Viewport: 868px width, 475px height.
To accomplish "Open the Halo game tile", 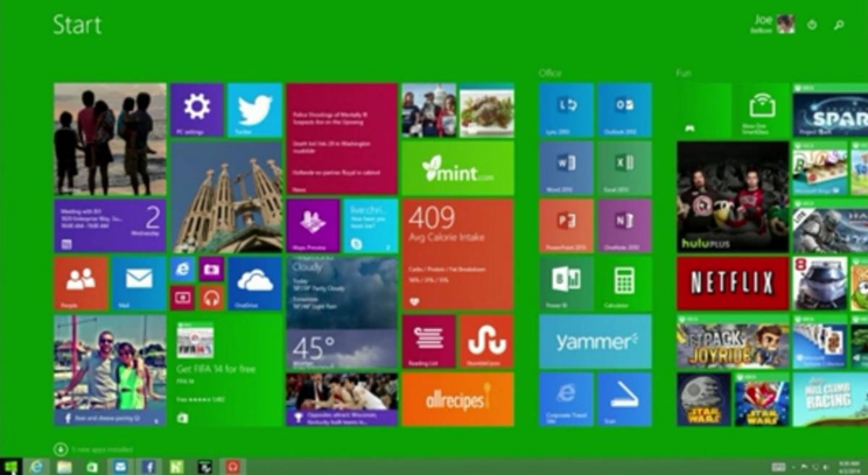I will 830,226.
